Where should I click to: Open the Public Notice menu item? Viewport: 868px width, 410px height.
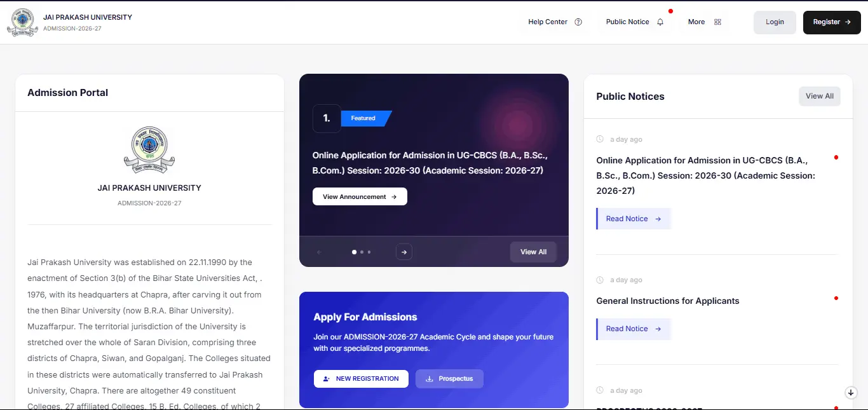(635, 22)
